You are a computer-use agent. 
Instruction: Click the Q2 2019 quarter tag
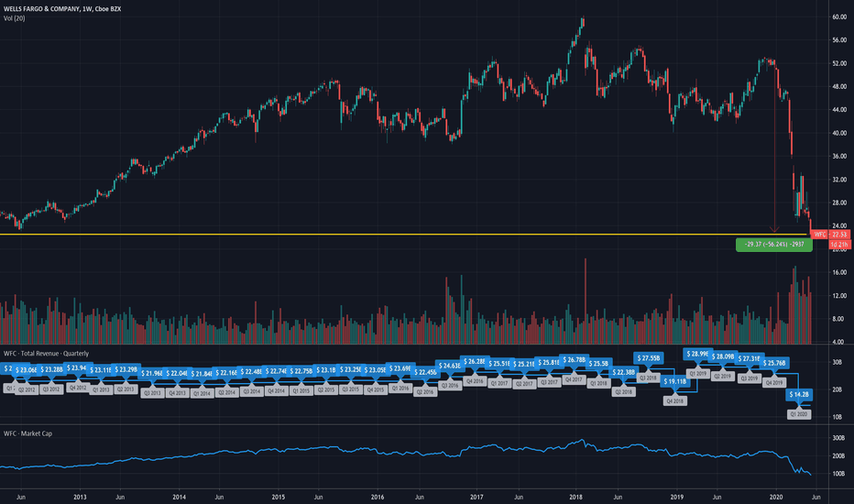pyautogui.click(x=723, y=376)
